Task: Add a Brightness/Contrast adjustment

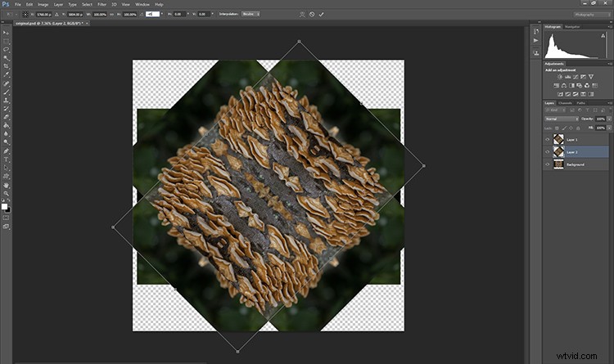Action: 560,77
